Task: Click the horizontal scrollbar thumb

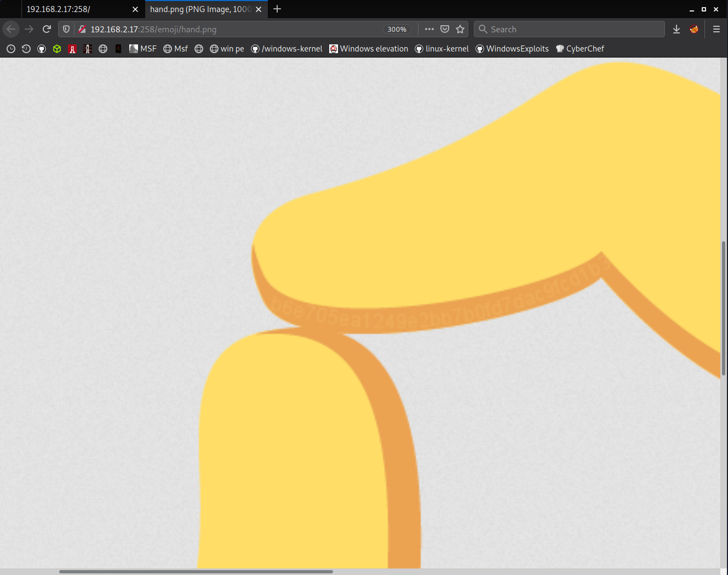Action: pos(196,571)
